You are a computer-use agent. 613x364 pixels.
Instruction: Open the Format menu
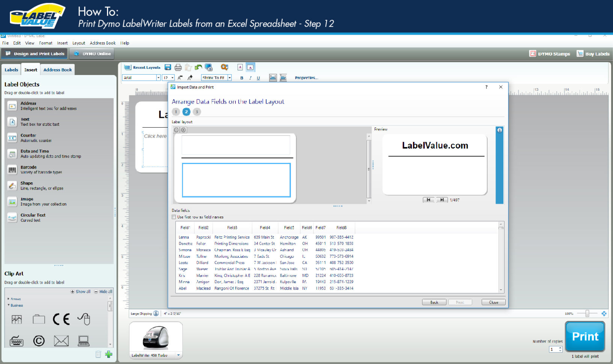click(45, 43)
